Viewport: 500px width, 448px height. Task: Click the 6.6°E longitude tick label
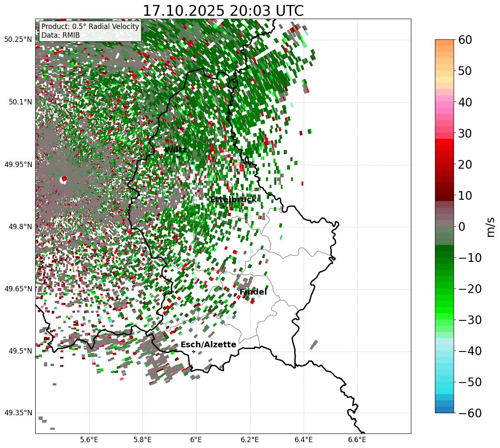tap(357, 440)
